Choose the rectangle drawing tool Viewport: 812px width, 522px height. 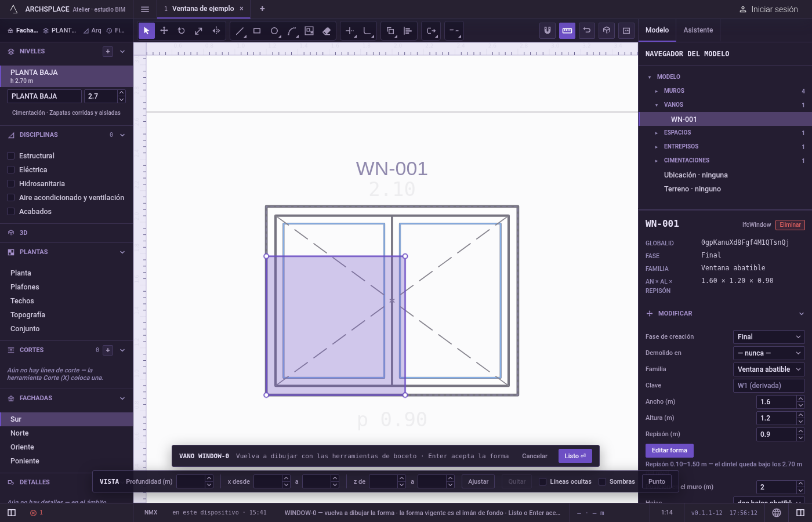(257, 31)
